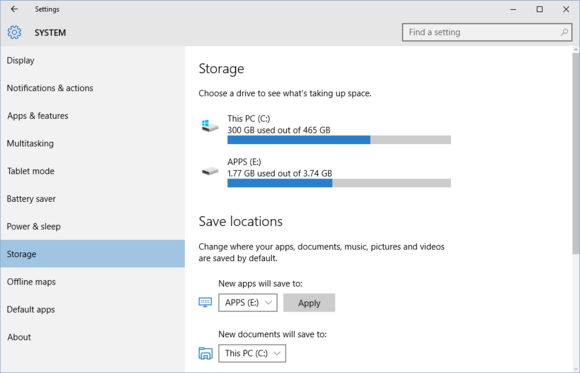Viewport: 580px width, 373px height.
Task: Click the Storage page heading
Action: tap(221, 69)
